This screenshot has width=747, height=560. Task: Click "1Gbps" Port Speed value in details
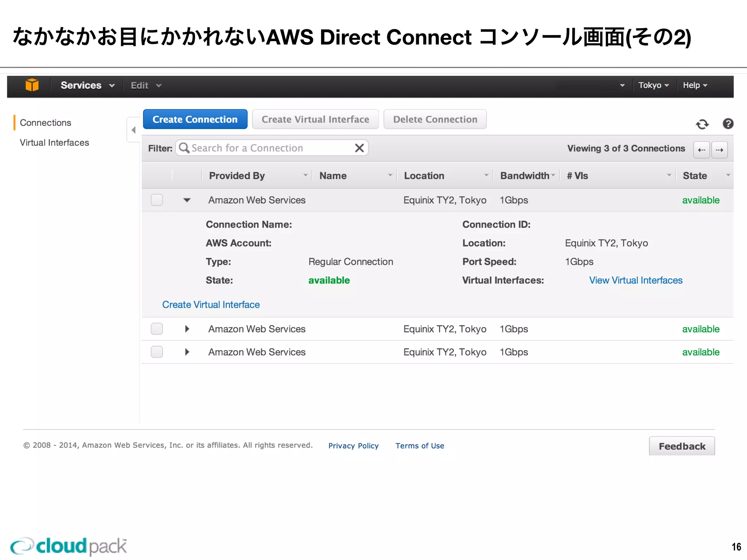[579, 262]
